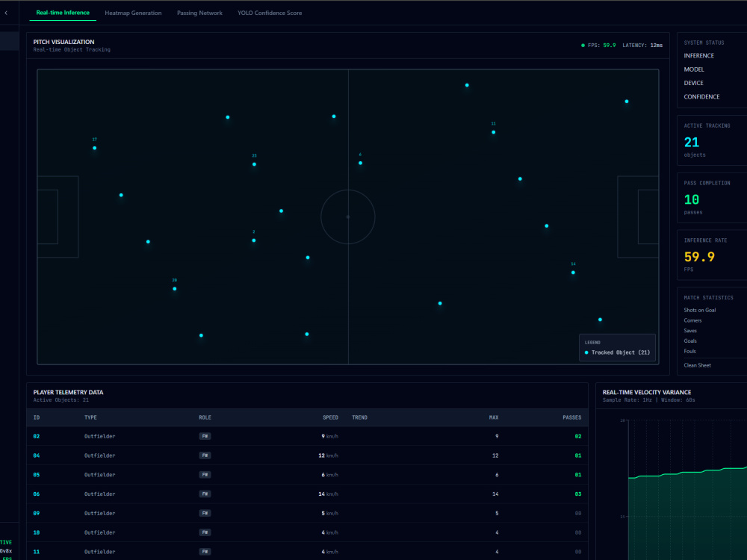Click Goals in Match Statistics

pyautogui.click(x=690, y=341)
